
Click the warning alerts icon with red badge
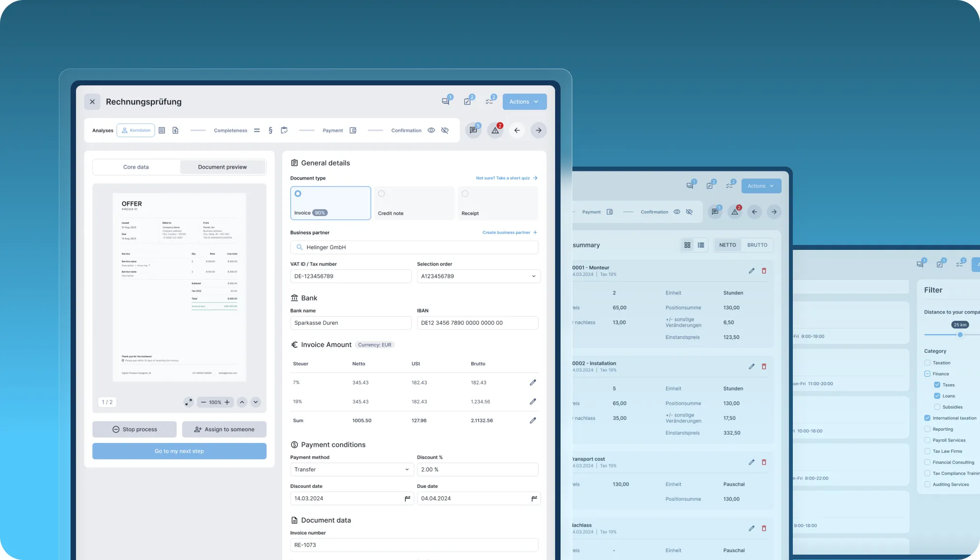click(x=495, y=130)
